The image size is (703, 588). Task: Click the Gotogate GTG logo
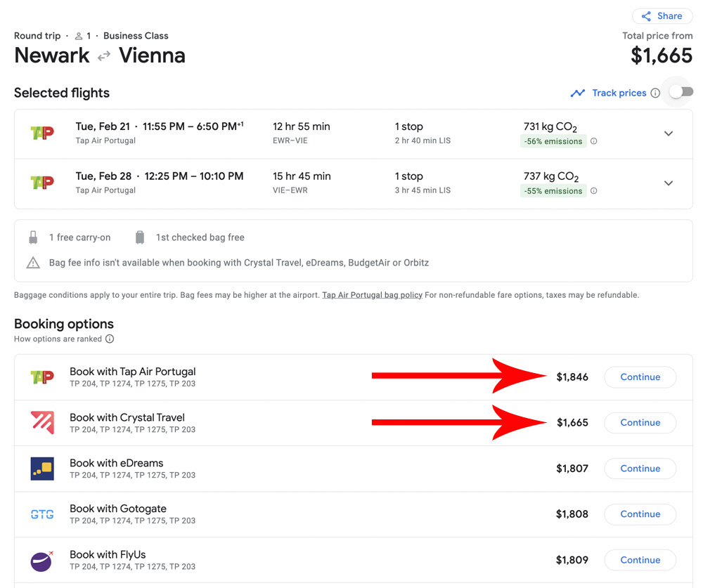pos(42,514)
